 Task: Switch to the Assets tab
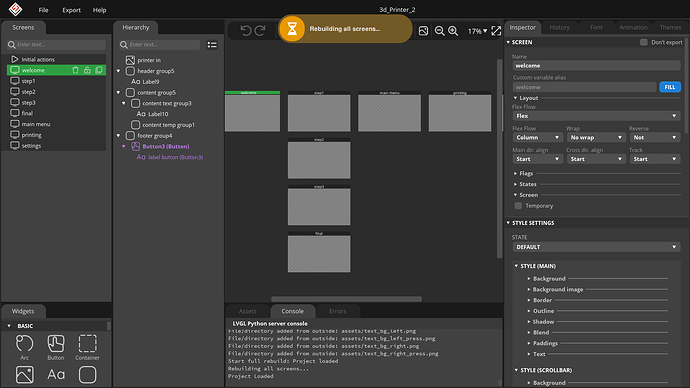tap(248, 311)
